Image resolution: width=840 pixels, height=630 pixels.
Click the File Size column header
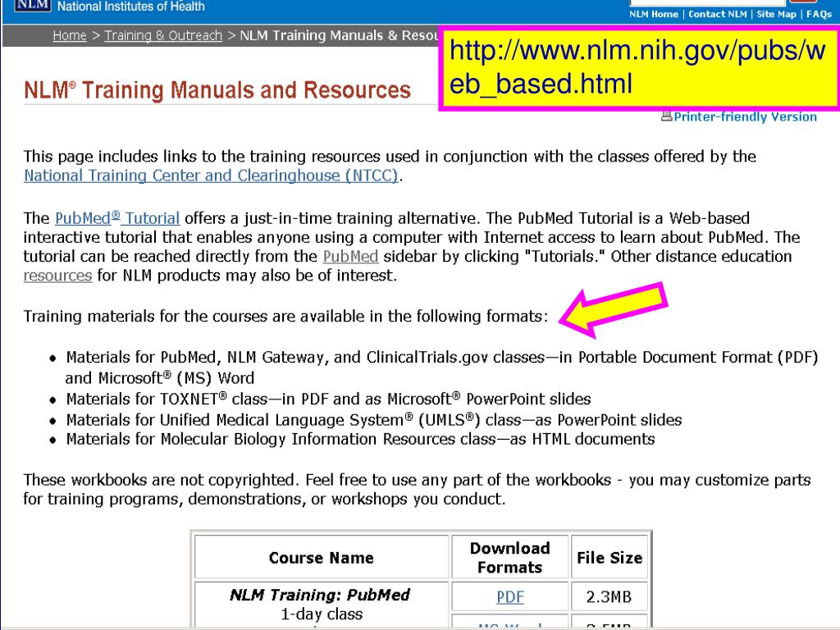pyautogui.click(x=609, y=558)
